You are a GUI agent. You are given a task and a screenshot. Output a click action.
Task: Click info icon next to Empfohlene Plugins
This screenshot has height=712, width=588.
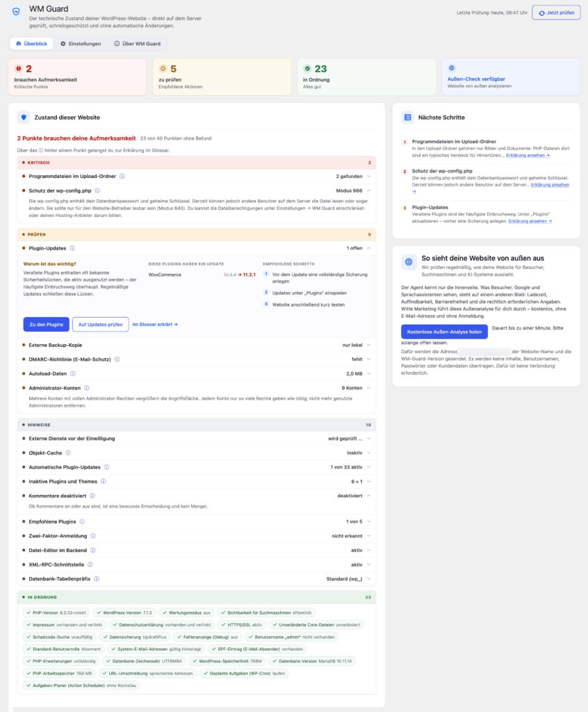(82, 521)
